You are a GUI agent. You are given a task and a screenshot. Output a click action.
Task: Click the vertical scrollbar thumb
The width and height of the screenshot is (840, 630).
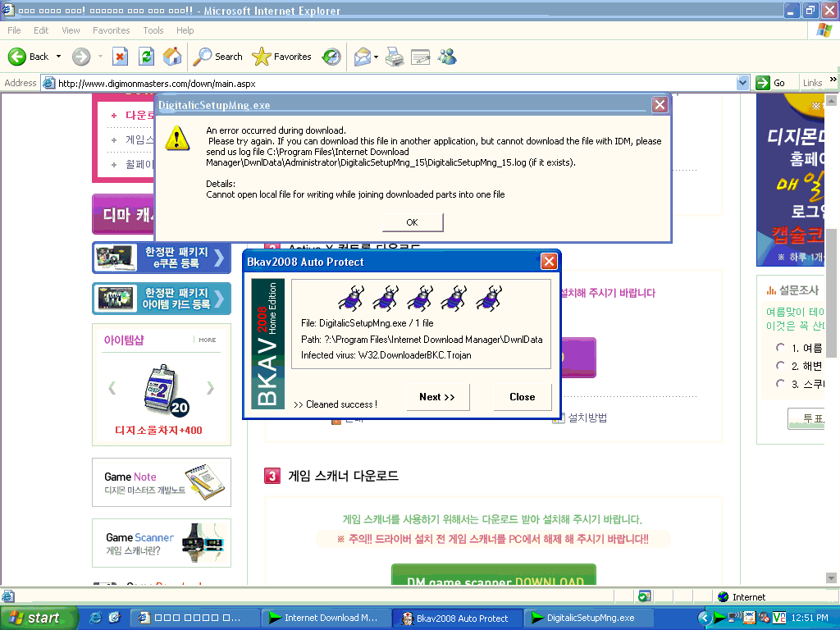[x=832, y=293]
